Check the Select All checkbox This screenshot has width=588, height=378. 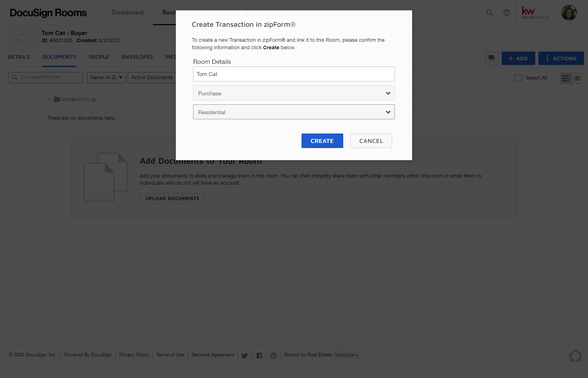point(518,78)
